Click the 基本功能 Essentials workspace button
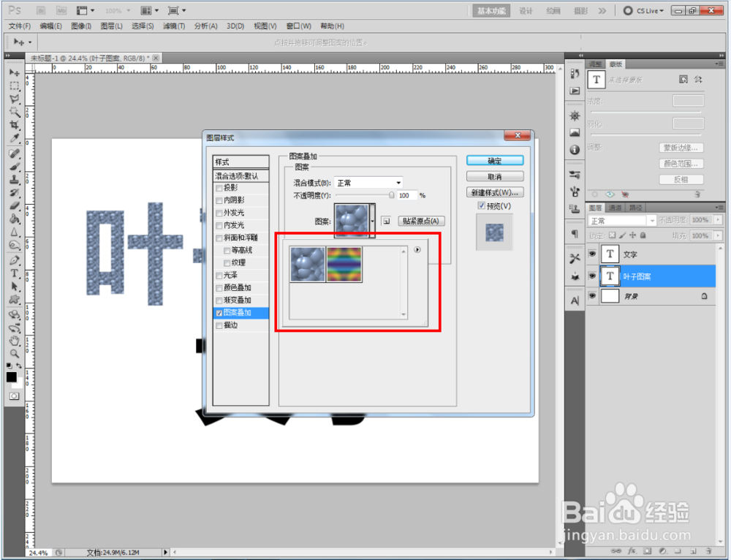This screenshot has height=560, width=731. [491, 11]
